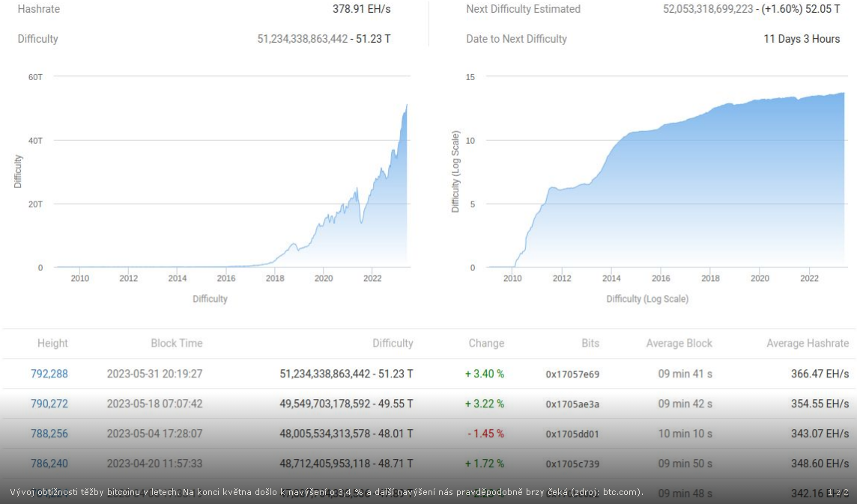This screenshot has height=504, width=857.
Task: Click the 354.55 EH/s average hashrate
Action: (x=820, y=404)
